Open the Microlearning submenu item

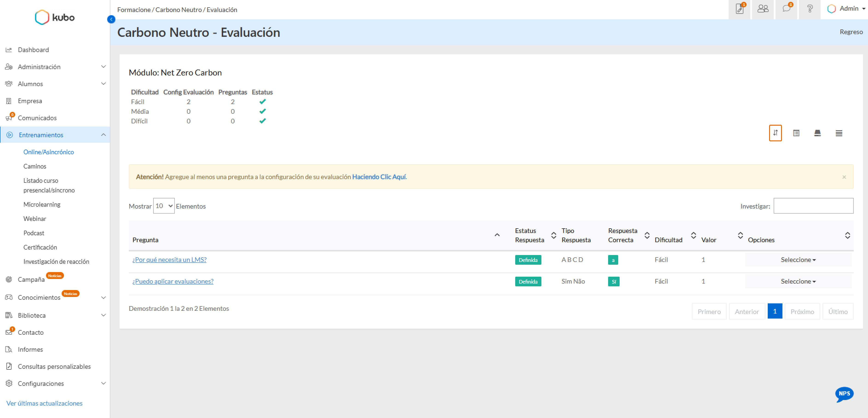[42, 204]
